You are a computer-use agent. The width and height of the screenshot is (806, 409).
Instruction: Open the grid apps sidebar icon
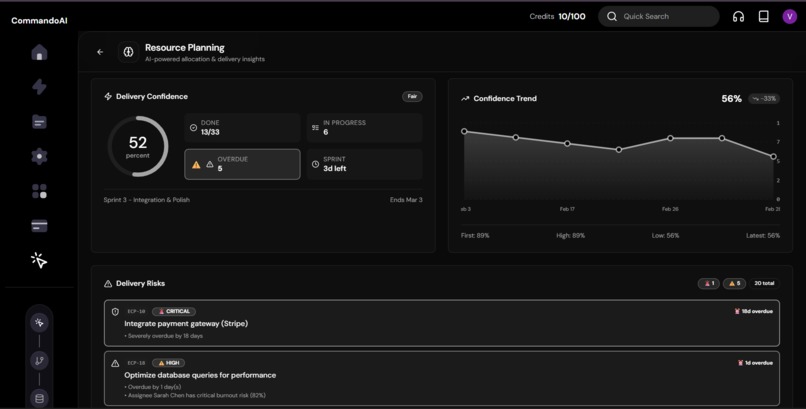[x=40, y=191]
